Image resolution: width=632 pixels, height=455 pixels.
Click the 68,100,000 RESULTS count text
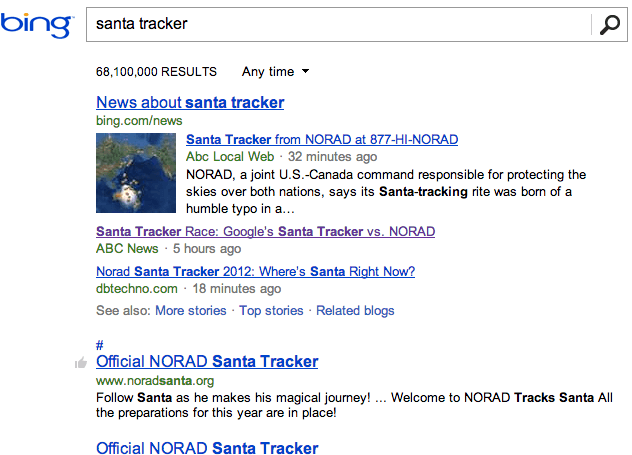coord(156,72)
